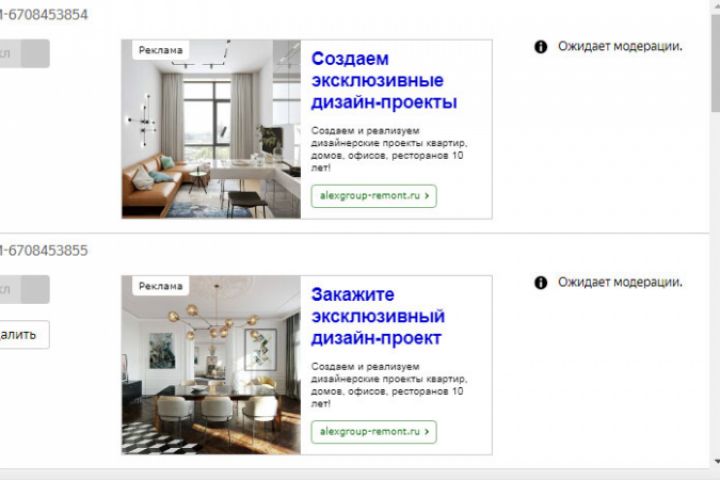Toggle the on/off switch for ad 6708453854

click(x=24, y=54)
